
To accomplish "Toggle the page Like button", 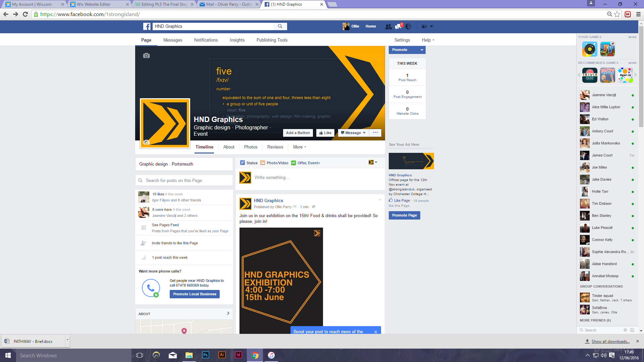I will 325,133.
